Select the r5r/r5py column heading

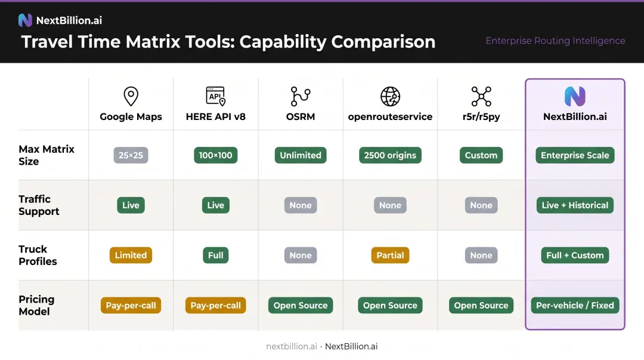coord(481,116)
